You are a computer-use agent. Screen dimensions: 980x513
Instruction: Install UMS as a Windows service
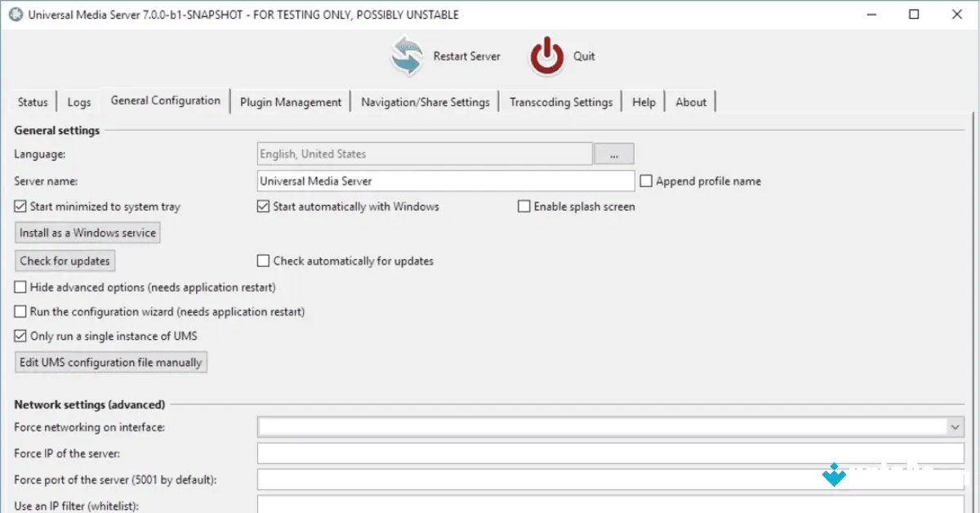87,232
